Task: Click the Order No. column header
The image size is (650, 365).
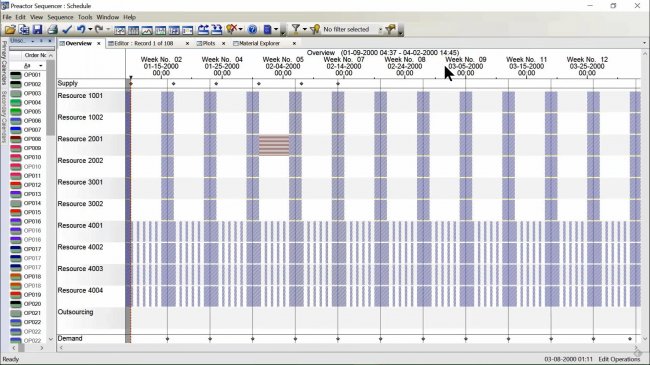Action: coord(35,55)
